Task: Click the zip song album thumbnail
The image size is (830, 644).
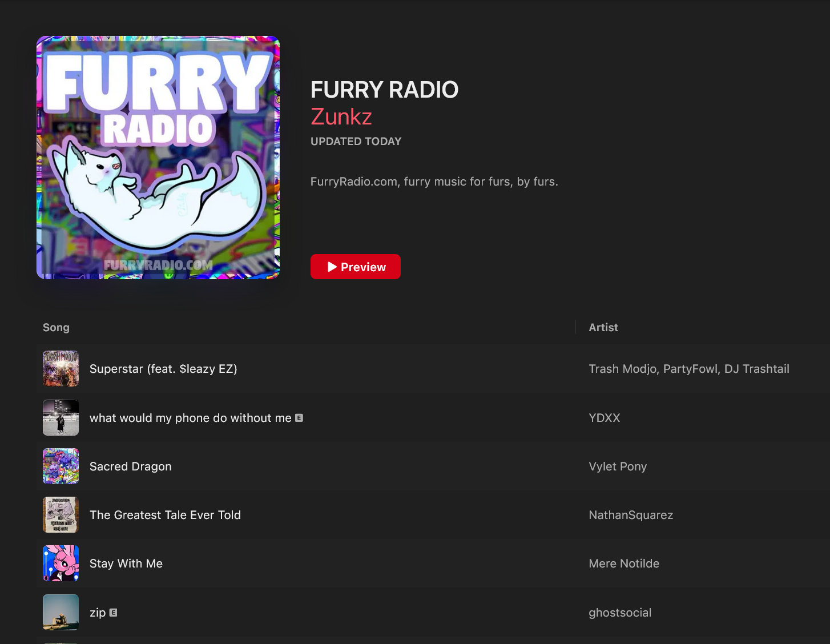Action: coord(61,612)
